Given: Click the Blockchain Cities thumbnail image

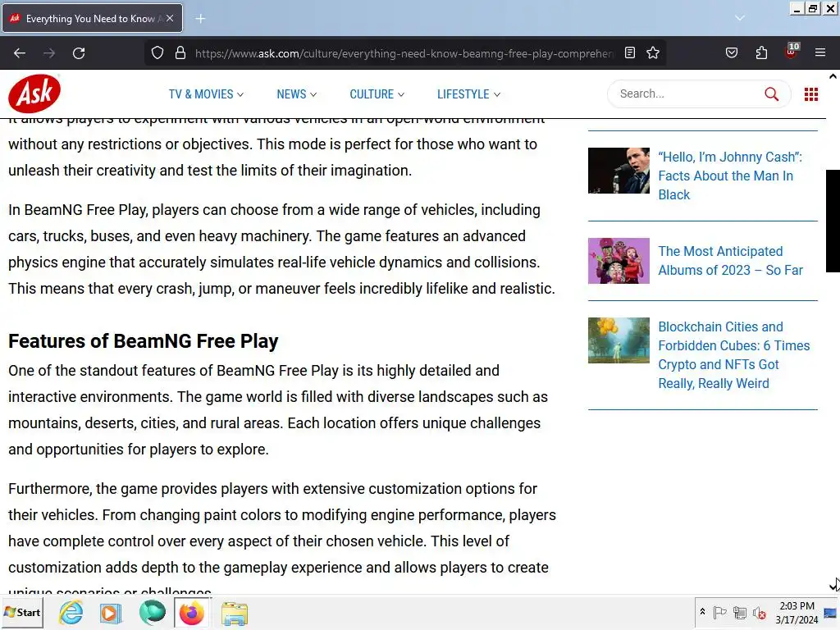Looking at the screenshot, I should pyautogui.click(x=619, y=340).
